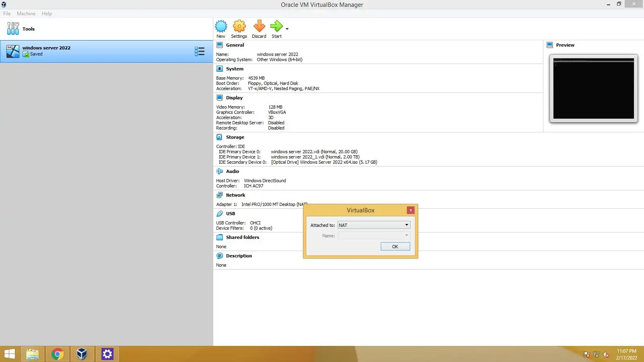This screenshot has height=362, width=644.
Task: Open the Shared folders heading link
Action: click(243, 237)
